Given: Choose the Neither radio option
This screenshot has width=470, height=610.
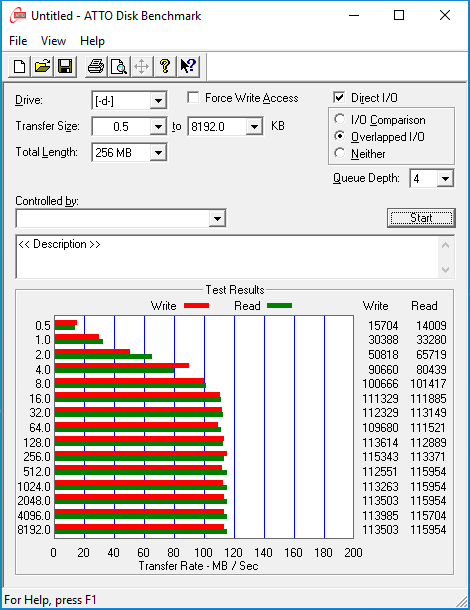Looking at the screenshot, I should tap(340, 153).
